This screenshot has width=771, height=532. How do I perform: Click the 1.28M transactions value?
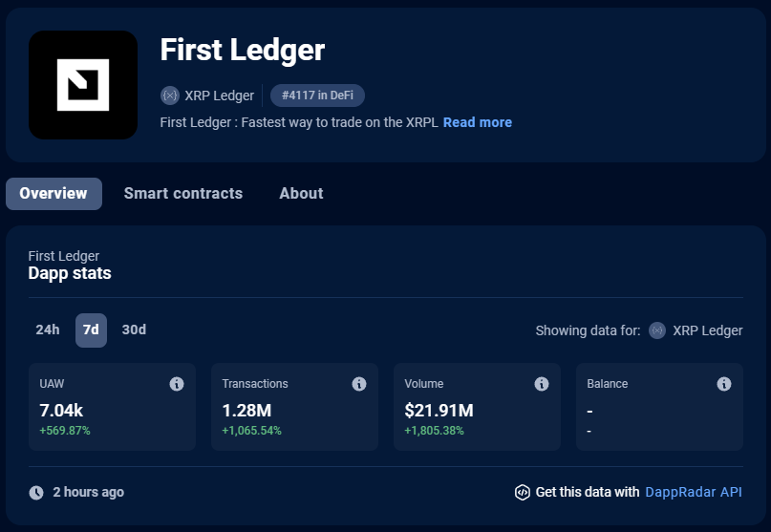click(x=246, y=411)
